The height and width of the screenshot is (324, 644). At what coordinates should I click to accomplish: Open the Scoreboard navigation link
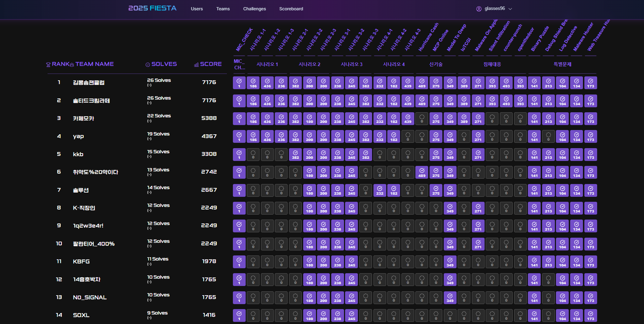(291, 9)
